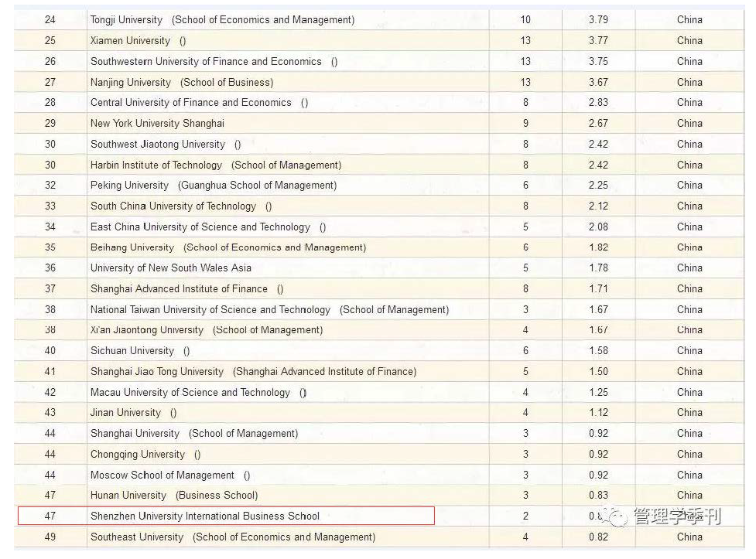Select the score value 3.67
This screenshot has width=756, height=559.
click(x=598, y=82)
